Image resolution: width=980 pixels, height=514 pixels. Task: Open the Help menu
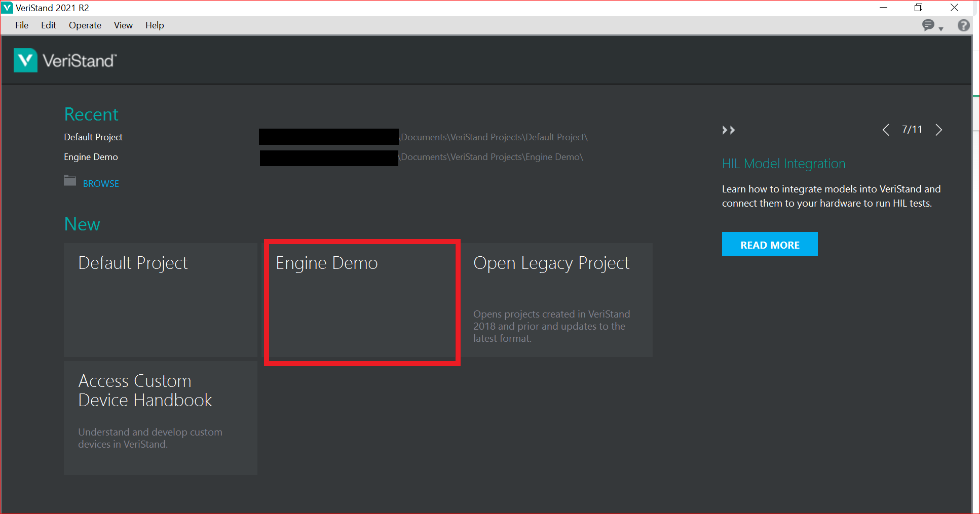click(x=155, y=25)
